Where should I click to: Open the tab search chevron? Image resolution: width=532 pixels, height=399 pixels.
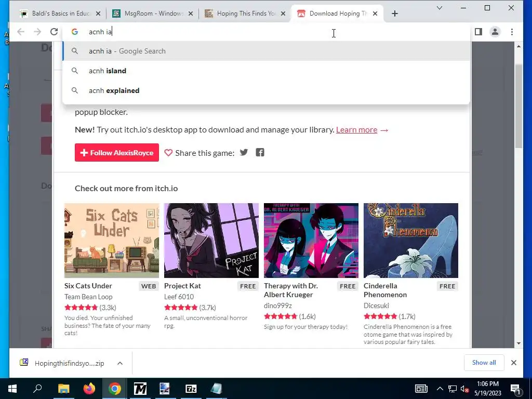pos(440,8)
